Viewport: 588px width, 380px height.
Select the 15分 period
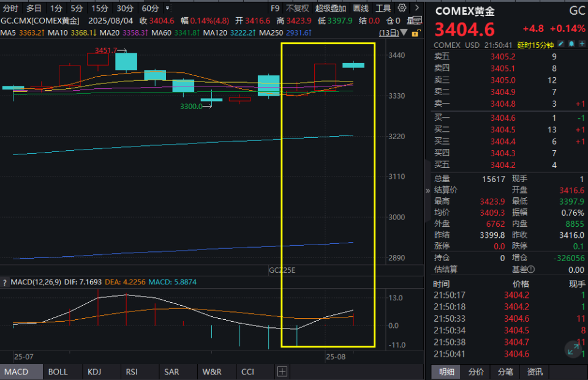100,8
